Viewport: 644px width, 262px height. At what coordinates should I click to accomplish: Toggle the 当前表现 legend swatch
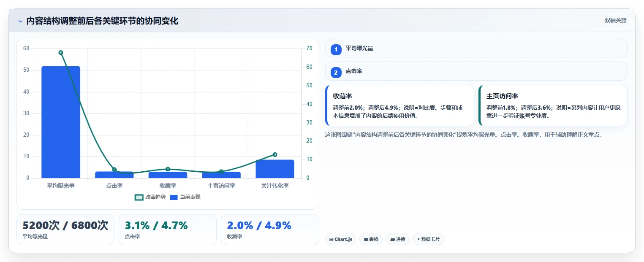(x=174, y=197)
